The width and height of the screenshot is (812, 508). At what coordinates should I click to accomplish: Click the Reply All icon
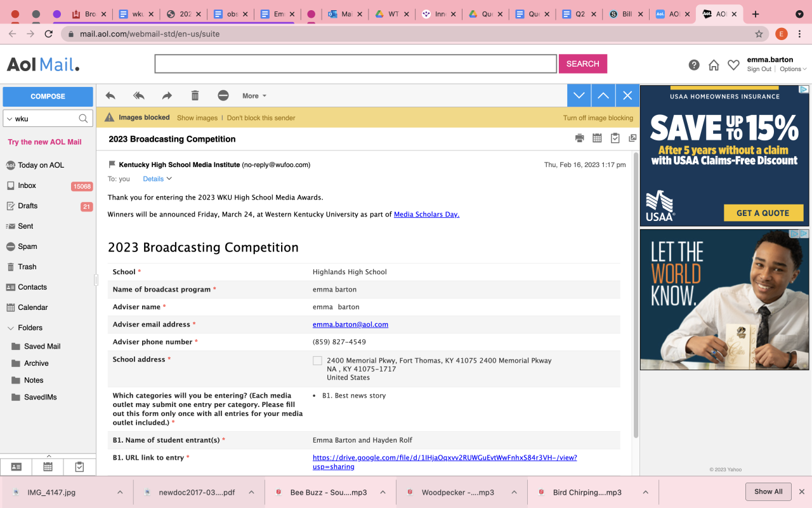pyautogui.click(x=138, y=96)
